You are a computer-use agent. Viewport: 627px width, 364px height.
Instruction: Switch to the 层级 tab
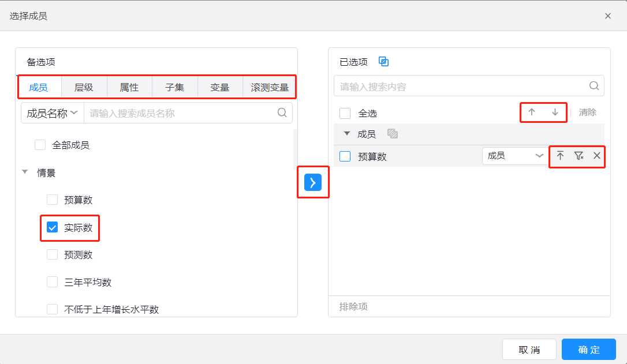click(84, 88)
